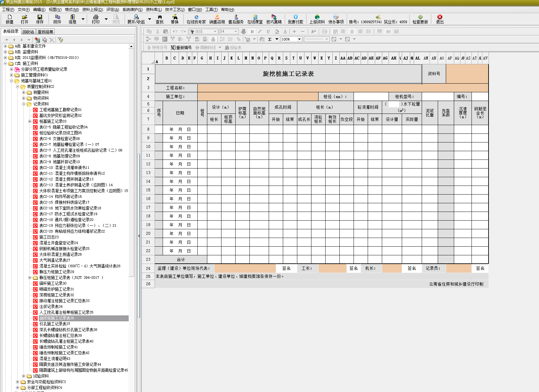Open 销售咨询 sales consultation
The height and width of the screenshot is (392, 539).
217,19
